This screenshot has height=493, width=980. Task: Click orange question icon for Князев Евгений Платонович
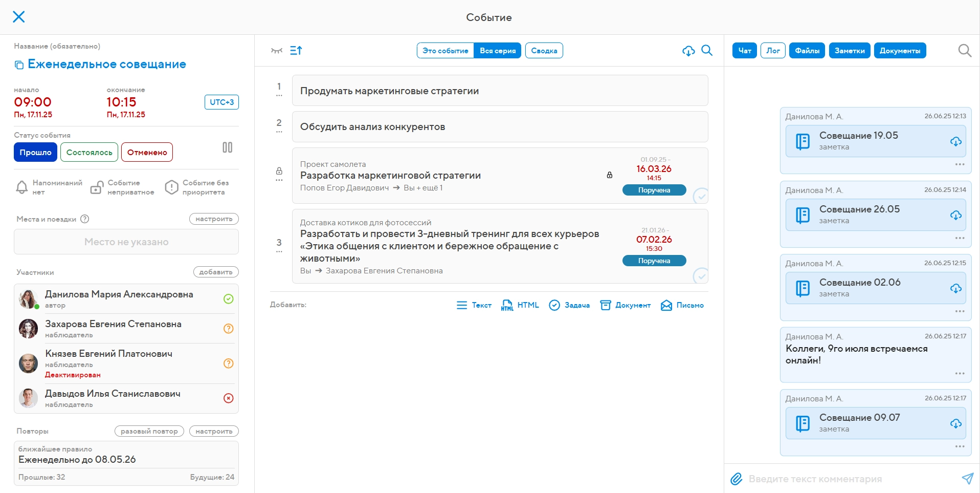(x=229, y=363)
